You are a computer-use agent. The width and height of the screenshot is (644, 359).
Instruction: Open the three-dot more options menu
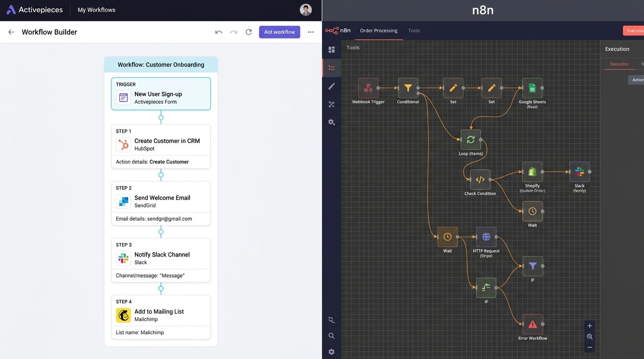pos(311,32)
